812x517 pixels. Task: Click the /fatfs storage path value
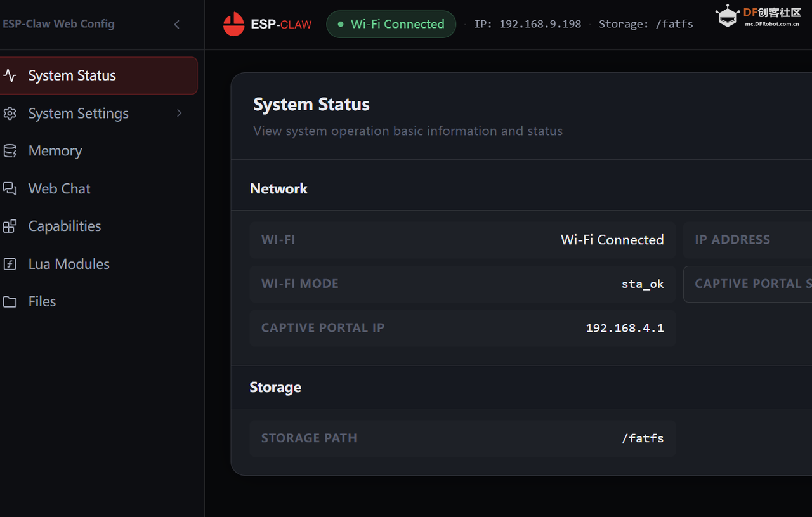[643, 438]
